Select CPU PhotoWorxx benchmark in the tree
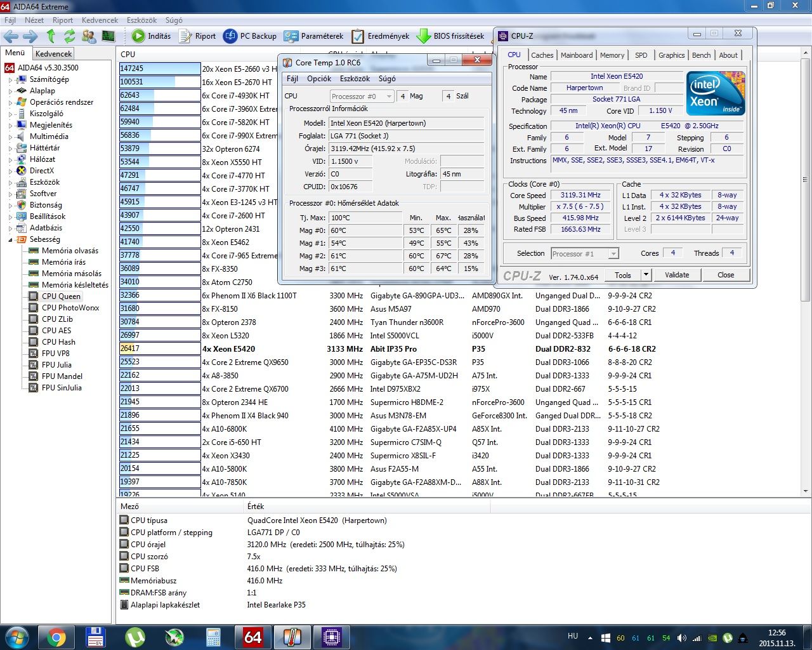The image size is (812, 650). pyautogui.click(x=70, y=308)
